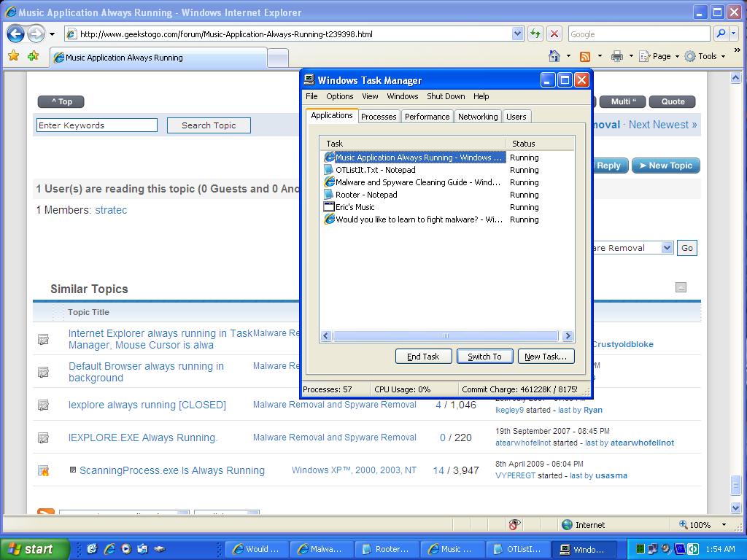This screenshot has height=560, width=747.
Task: Click the Search Topic button
Action: point(209,125)
